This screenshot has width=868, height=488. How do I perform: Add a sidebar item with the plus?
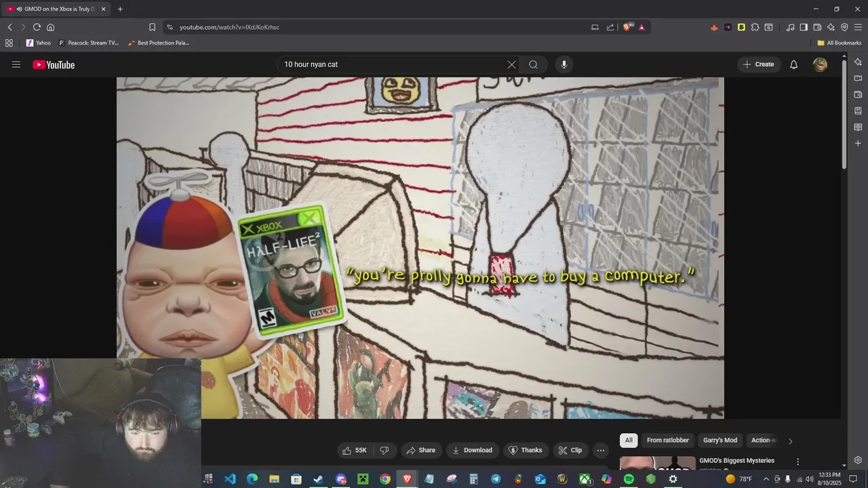[x=858, y=143]
